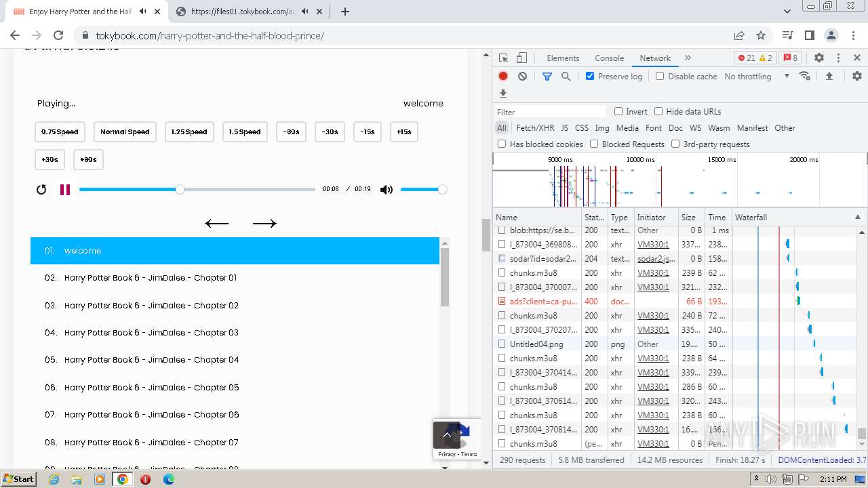This screenshot has height=488, width=868.
Task: Check Has blocked cookies checkbox
Action: [502, 144]
